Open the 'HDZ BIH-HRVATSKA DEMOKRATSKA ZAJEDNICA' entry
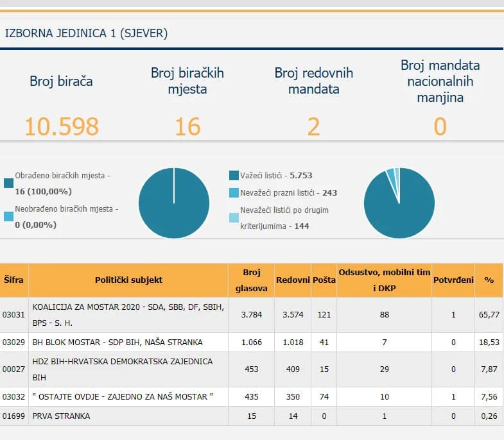Screen dimensions: 504x440 click(122, 369)
